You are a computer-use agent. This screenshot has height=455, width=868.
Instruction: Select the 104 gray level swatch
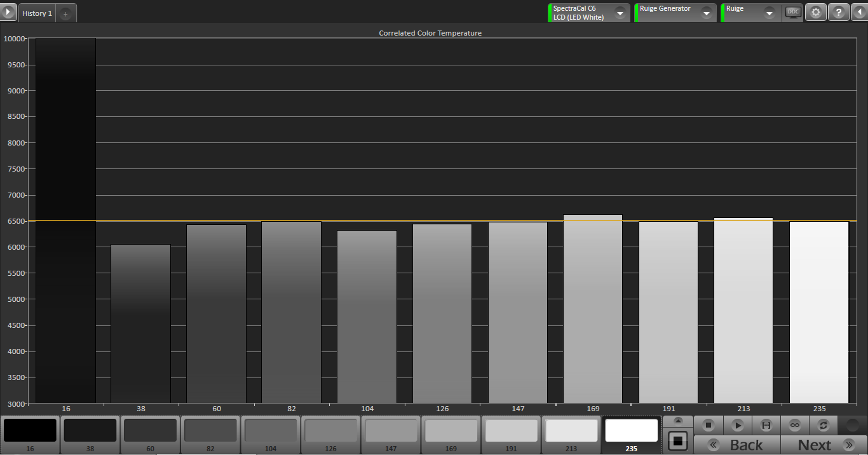270,435
